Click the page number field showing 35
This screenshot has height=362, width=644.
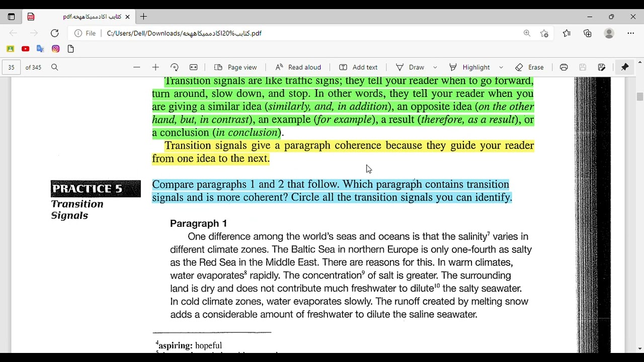pyautogui.click(x=11, y=67)
